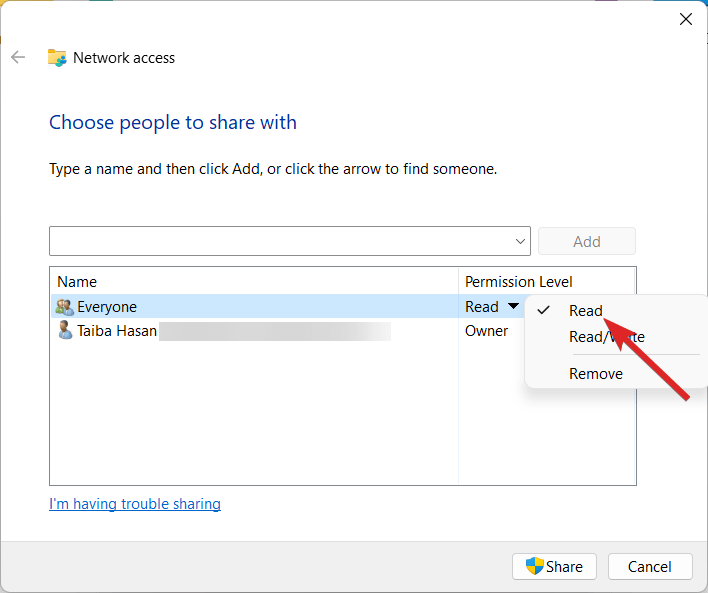The width and height of the screenshot is (708, 593).
Task: Close the Network access dialog
Action: [x=686, y=19]
